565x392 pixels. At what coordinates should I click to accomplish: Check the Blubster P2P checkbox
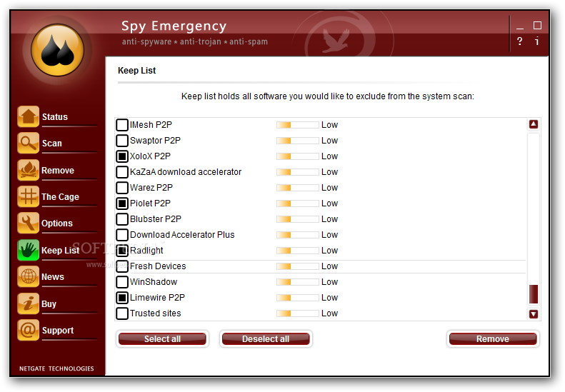(x=122, y=219)
